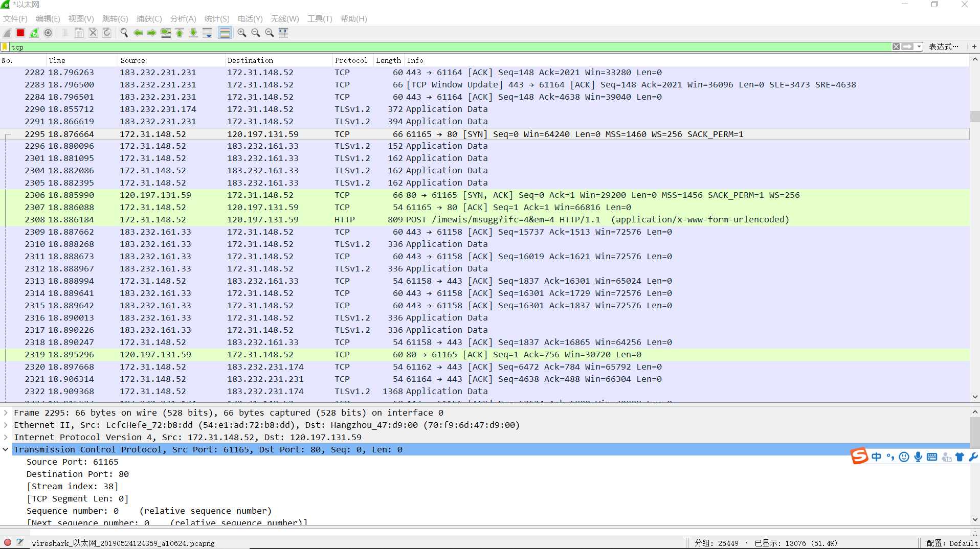Select packet 2283 TCP Window Update row
Image resolution: width=980 pixels, height=549 pixels.
(x=486, y=85)
